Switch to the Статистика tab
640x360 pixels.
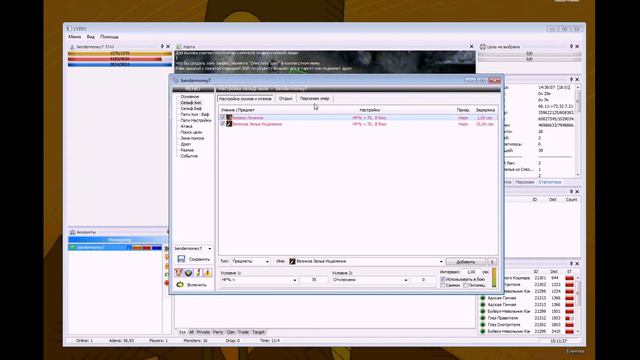(549, 182)
